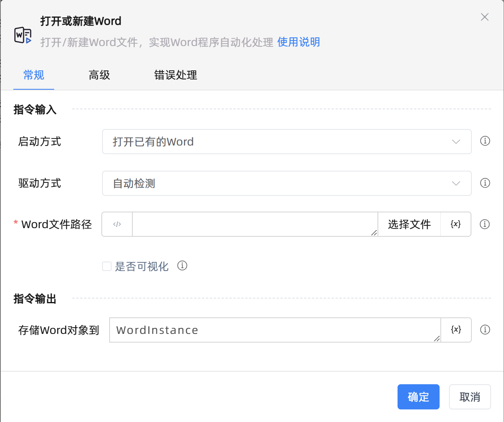
Task: Insert variable into 存储Word对象到 field
Action: 456,330
